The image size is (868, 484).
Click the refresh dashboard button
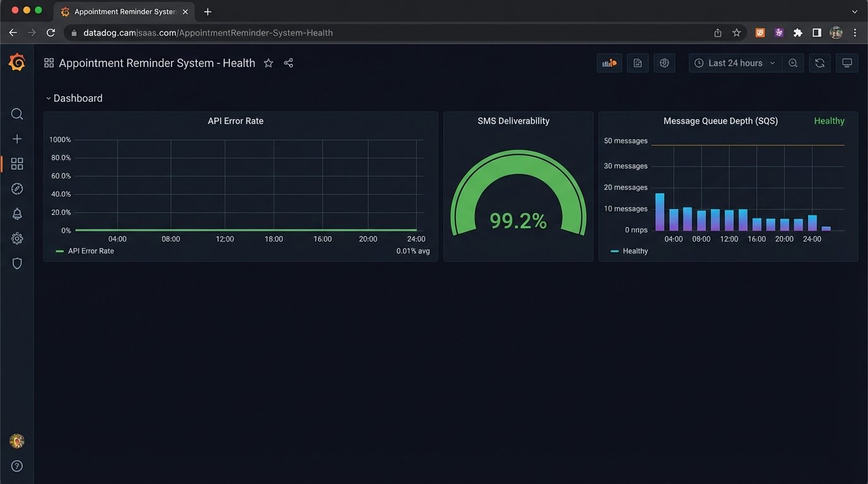click(x=819, y=63)
